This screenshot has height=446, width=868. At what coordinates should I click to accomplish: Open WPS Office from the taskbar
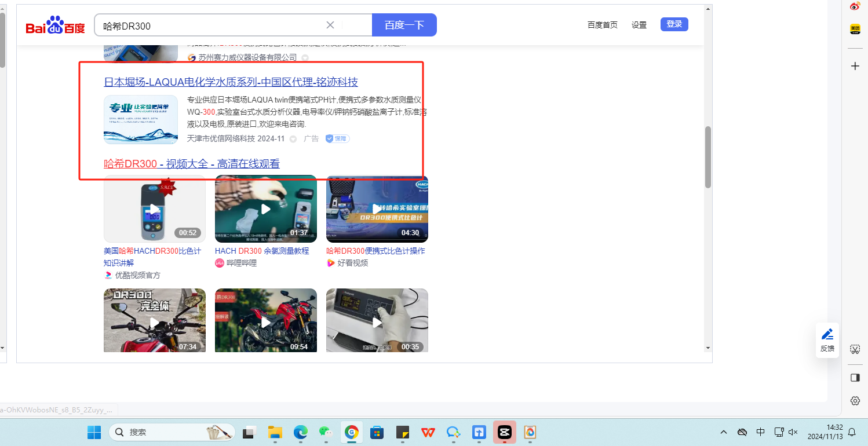pyautogui.click(x=428, y=432)
